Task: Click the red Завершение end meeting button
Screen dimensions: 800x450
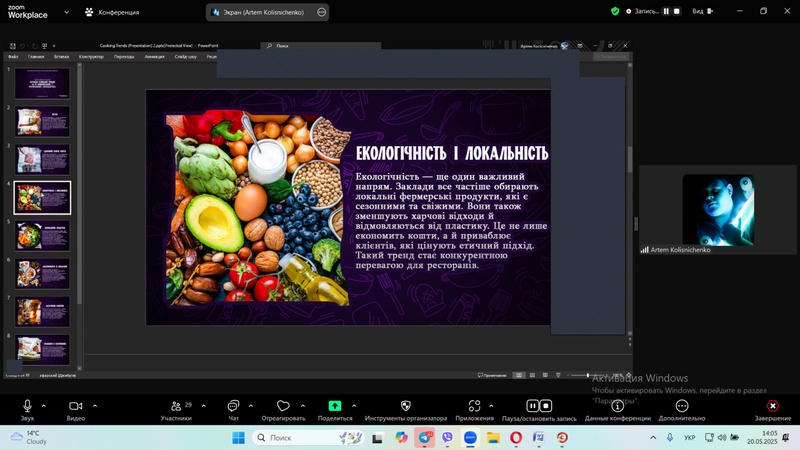Action: [x=772, y=406]
